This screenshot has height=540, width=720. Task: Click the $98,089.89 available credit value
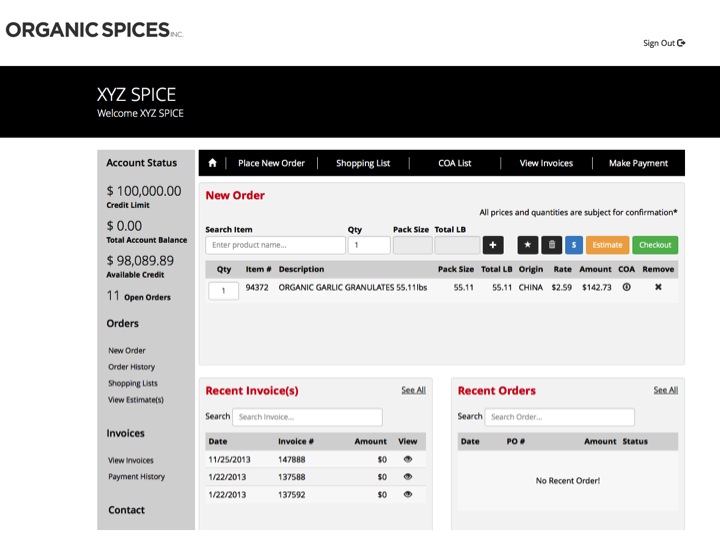point(140,261)
